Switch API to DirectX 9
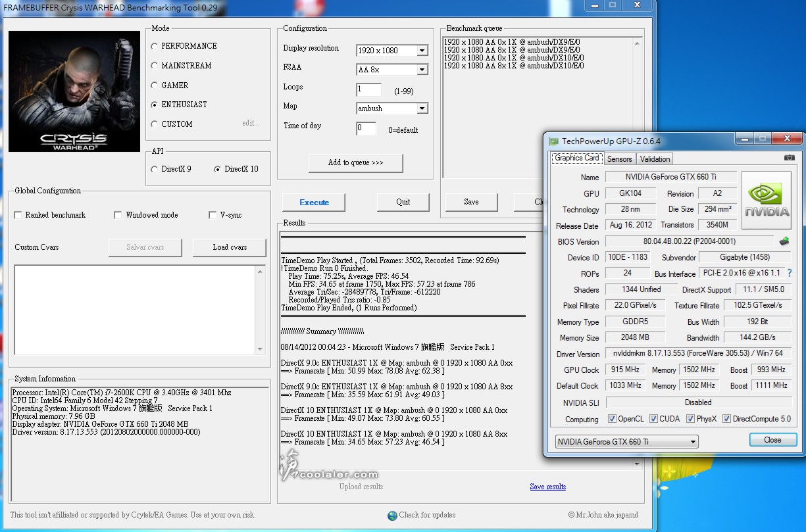806x532 pixels. 155,169
